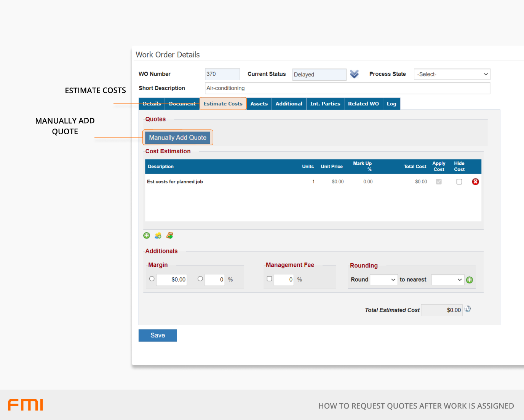Image resolution: width=524 pixels, height=420 pixels.
Task: Click the Short Description text field
Action: [x=347, y=88]
